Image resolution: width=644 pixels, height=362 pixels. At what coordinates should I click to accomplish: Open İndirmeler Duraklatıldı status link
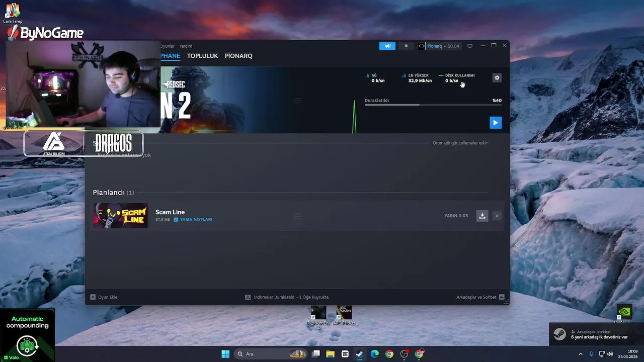coord(287,297)
